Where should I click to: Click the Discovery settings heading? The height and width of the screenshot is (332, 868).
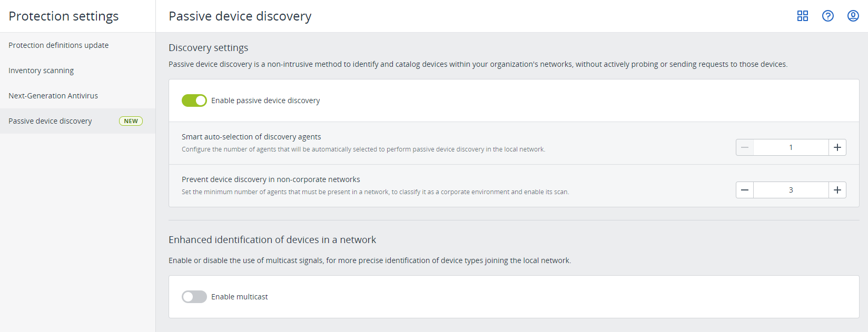209,48
